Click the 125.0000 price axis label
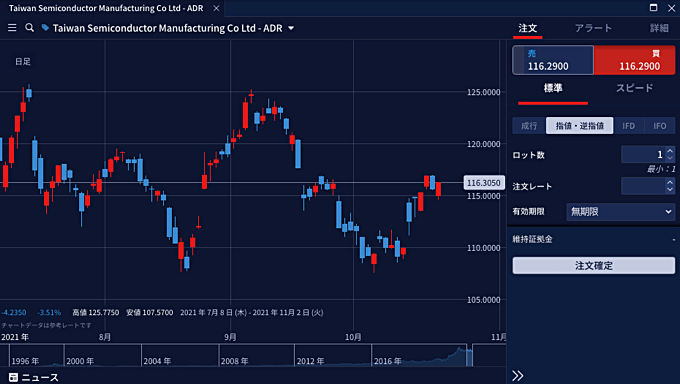The image size is (680, 384). click(484, 92)
